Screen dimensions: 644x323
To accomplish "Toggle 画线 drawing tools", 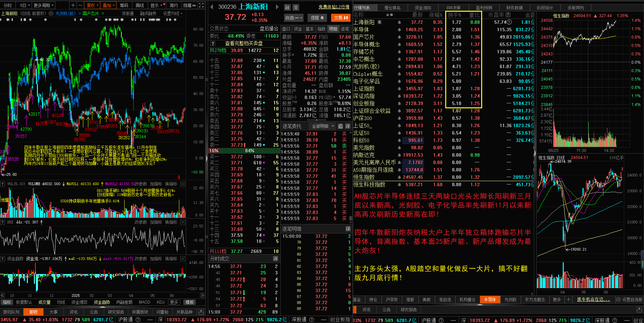I will click(140, 5).
